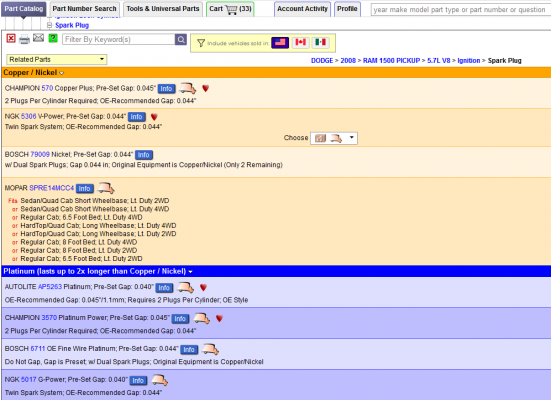
Task: Open Info for NGK 5017
Action: tap(138, 380)
